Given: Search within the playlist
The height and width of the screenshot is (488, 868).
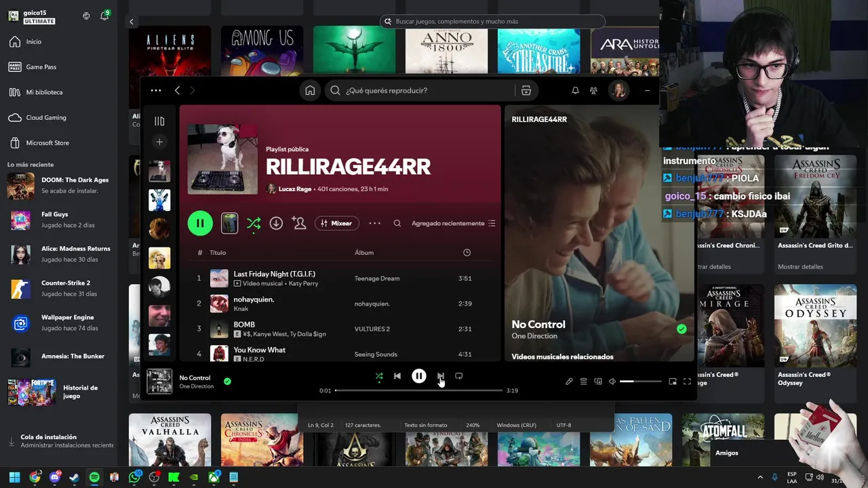Looking at the screenshot, I should click(397, 223).
